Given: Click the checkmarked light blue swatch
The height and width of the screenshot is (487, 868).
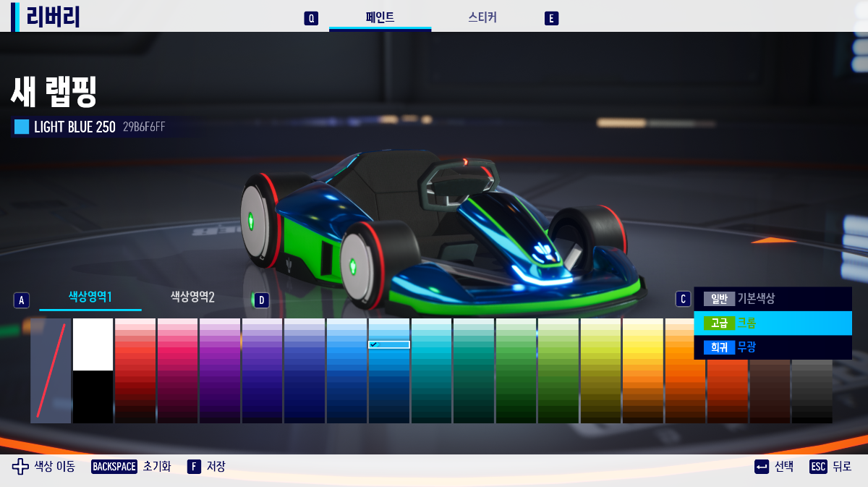Looking at the screenshot, I should pyautogui.click(x=389, y=344).
